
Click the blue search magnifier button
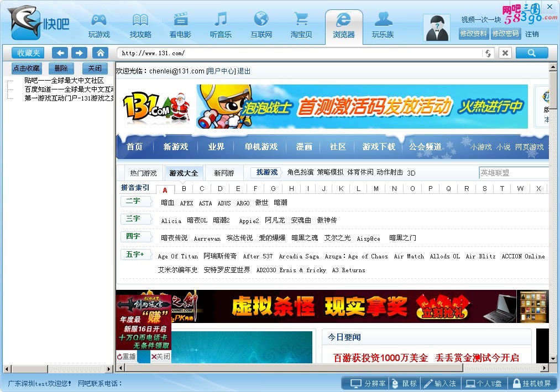[532, 53]
